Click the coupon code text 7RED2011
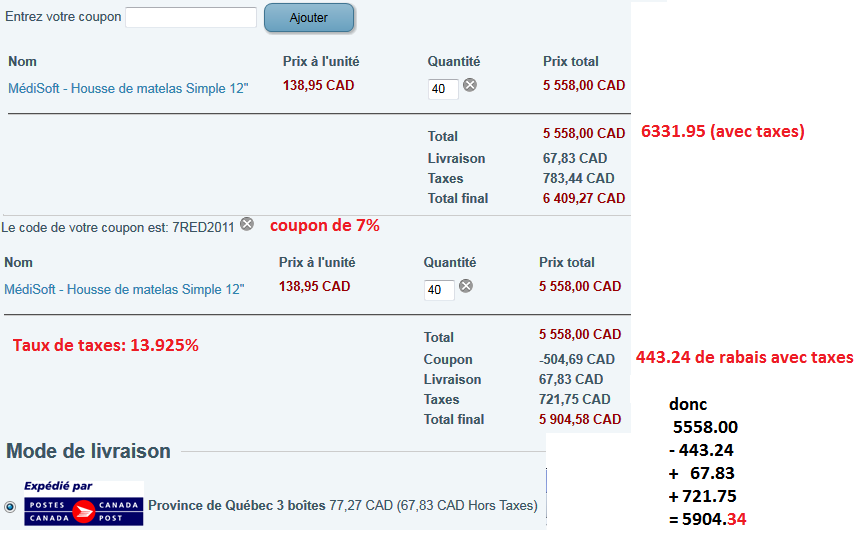 [203, 227]
